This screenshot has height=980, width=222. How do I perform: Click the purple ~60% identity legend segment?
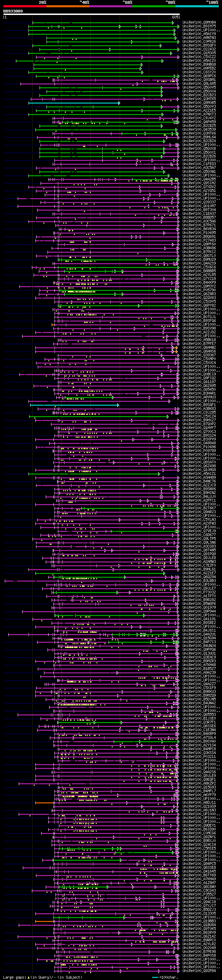(111, 6)
